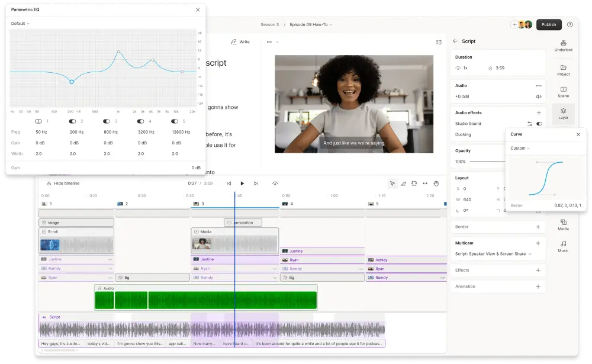Select the Razor editing tool
The height and width of the screenshot is (364, 592).
[x=403, y=183]
